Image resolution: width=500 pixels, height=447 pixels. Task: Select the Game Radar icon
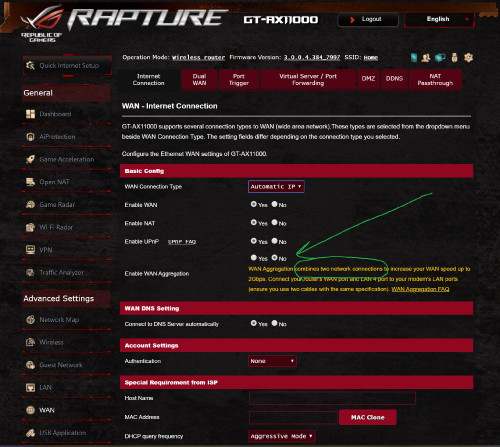click(30, 204)
